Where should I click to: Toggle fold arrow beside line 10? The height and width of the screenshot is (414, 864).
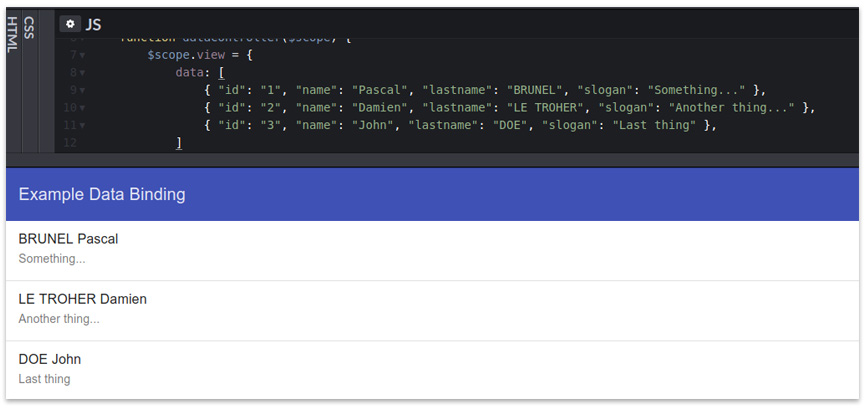[82, 108]
